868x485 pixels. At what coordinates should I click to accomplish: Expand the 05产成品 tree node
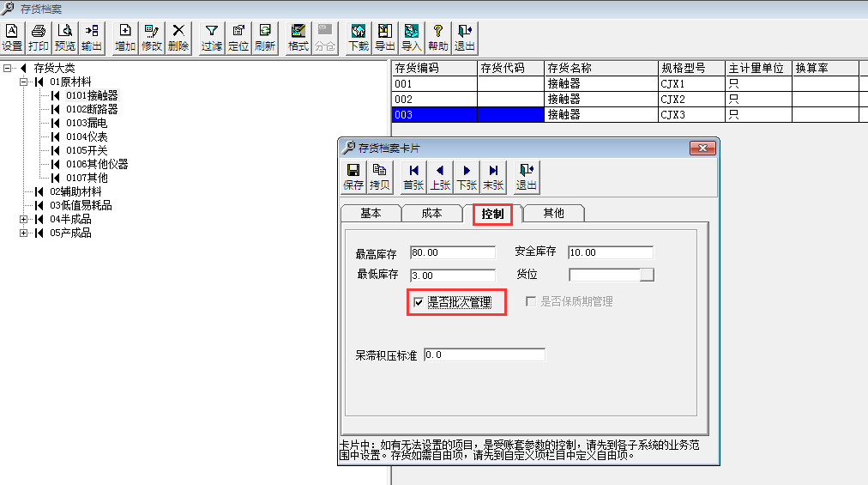click(24, 233)
